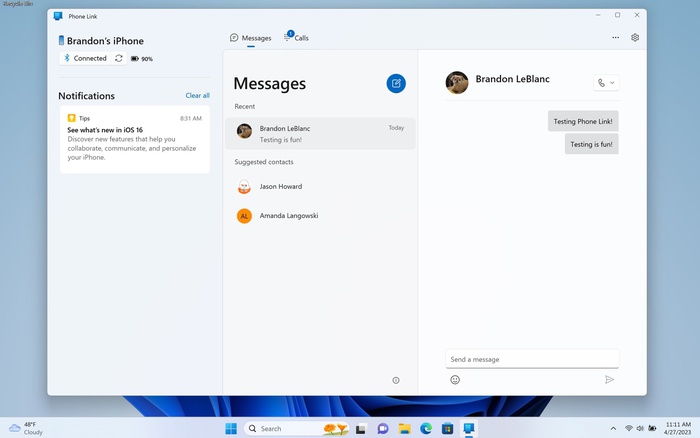Click the battery 90% indicator
700x438 pixels.
point(142,58)
